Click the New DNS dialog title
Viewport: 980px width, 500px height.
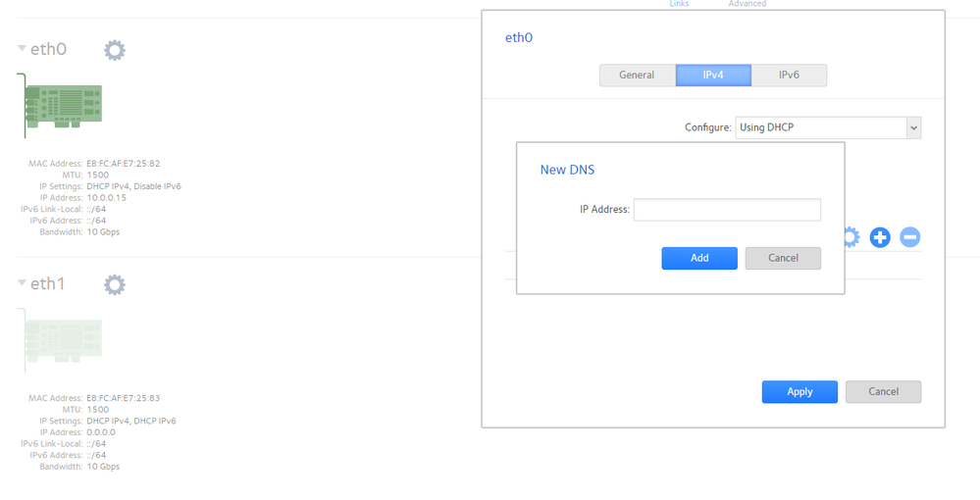(x=568, y=170)
